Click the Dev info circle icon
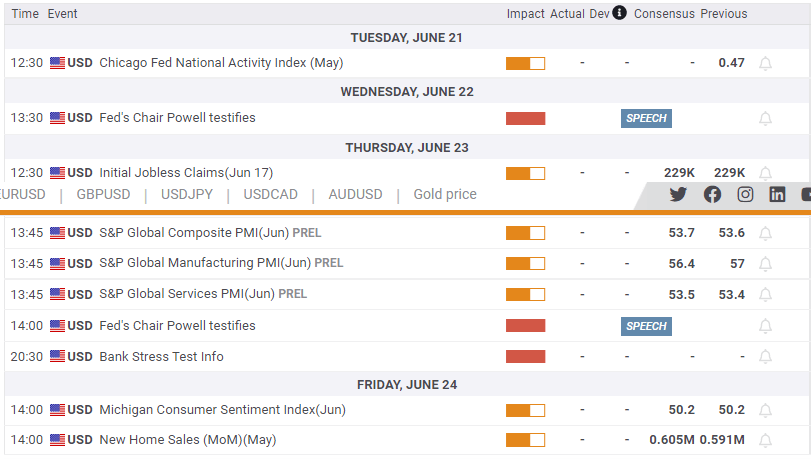 point(619,13)
